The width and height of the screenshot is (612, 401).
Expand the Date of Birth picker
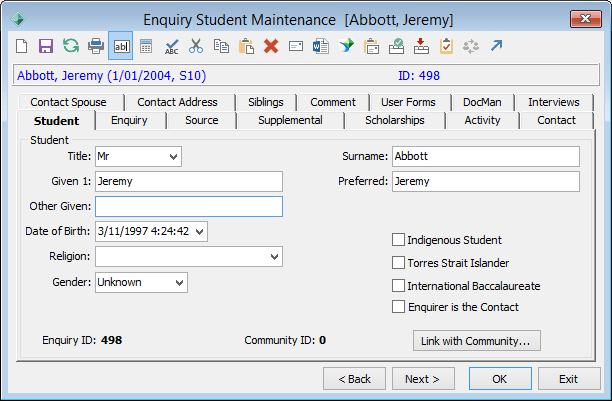[x=199, y=232]
